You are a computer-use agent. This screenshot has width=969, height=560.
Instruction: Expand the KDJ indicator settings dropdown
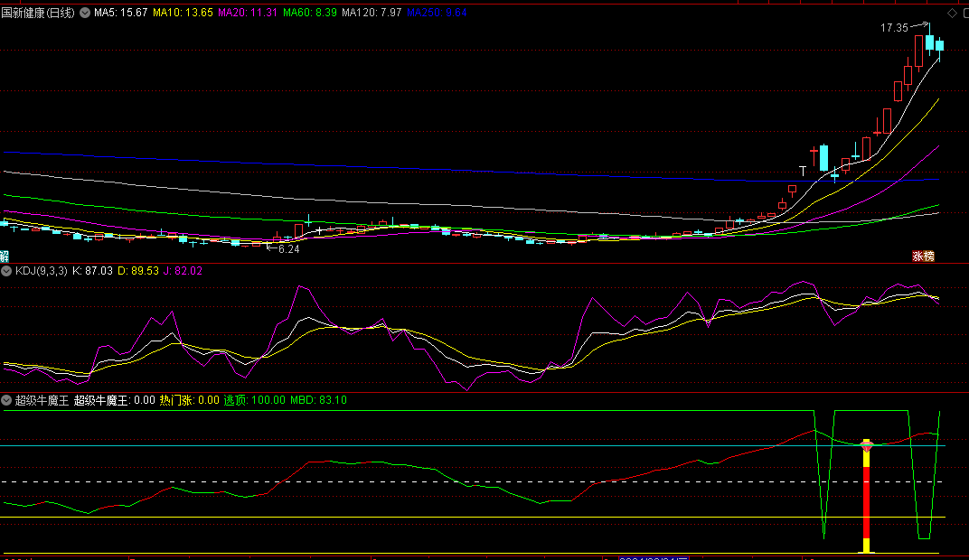point(6,270)
